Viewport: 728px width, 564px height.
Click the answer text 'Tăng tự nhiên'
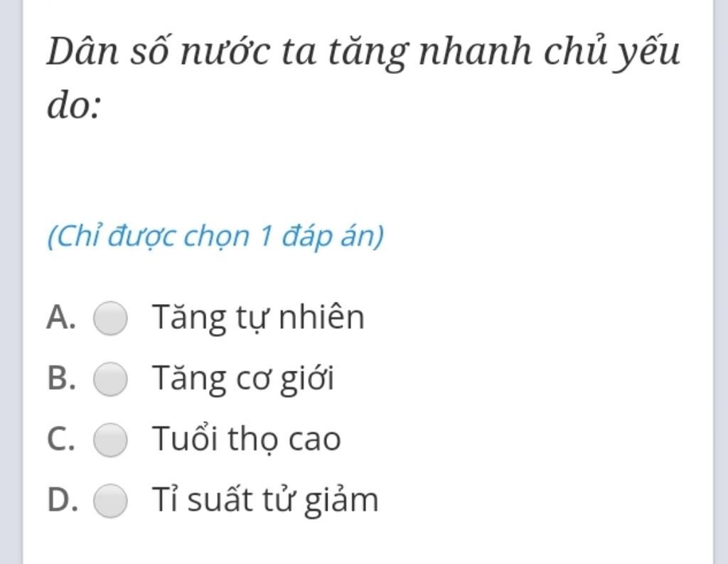tap(258, 318)
